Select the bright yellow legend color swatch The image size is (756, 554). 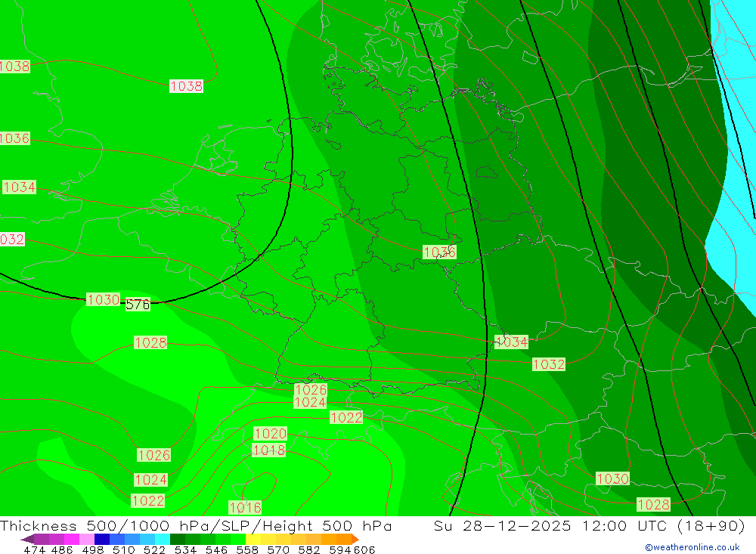pos(253,539)
